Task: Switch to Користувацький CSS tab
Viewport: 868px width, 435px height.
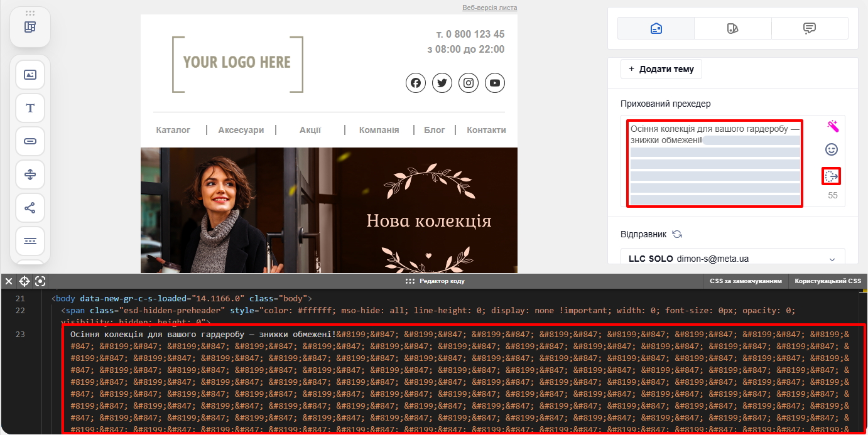Action: pyautogui.click(x=828, y=281)
